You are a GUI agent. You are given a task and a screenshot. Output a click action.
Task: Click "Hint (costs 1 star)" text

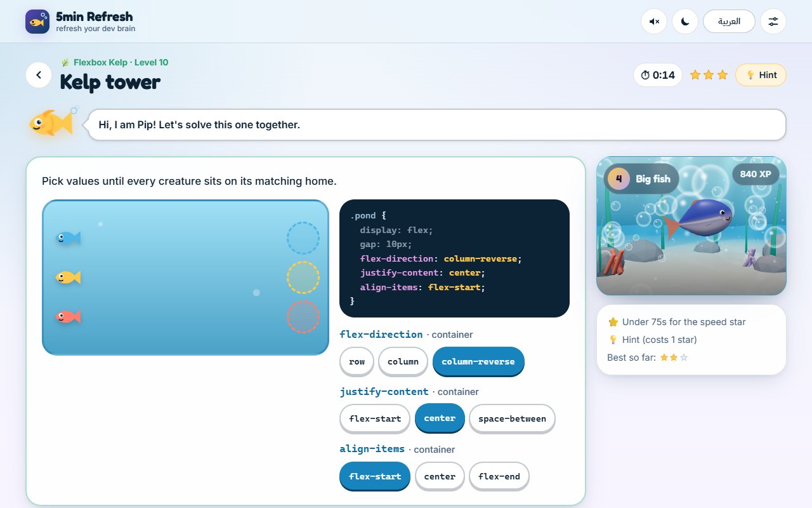(x=660, y=340)
